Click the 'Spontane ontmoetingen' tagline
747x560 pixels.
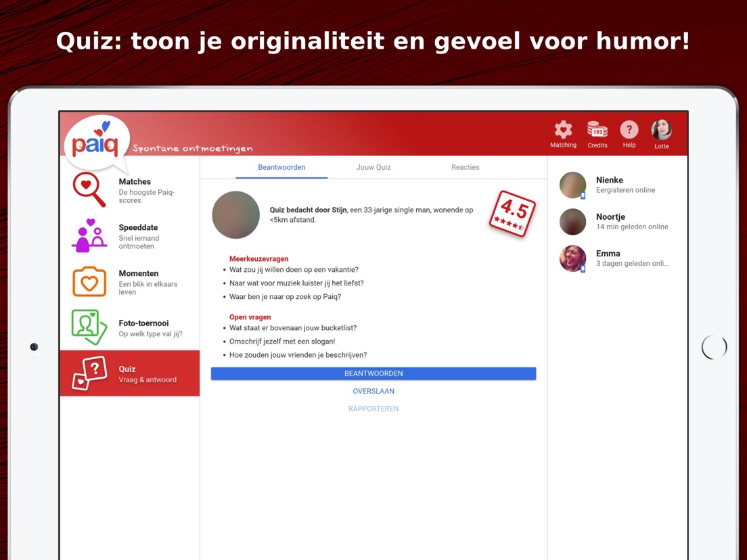[192, 148]
